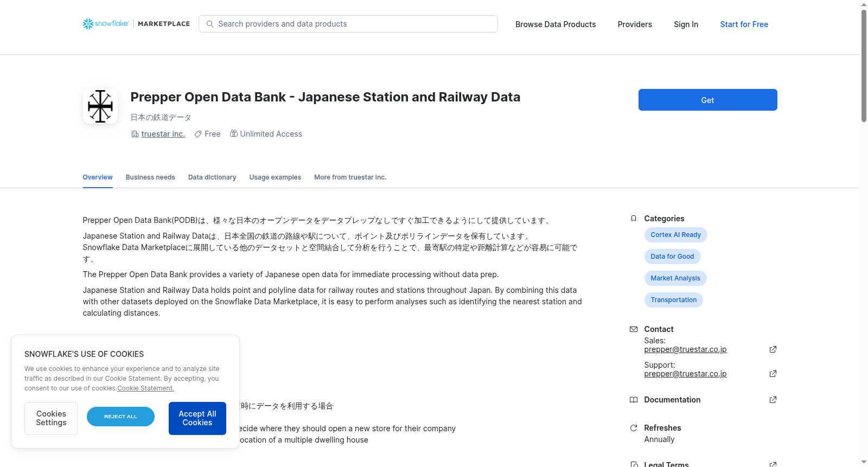
Task: Click the Support email prepper@truestar.co.jp
Action: tap(685, 374)
